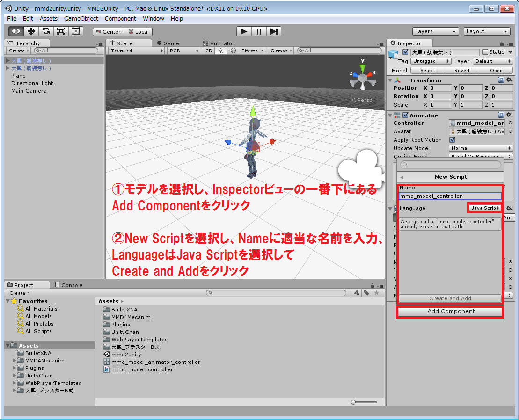
Task: Click Hierarchy Create button
Action: (x=19, y=51)
